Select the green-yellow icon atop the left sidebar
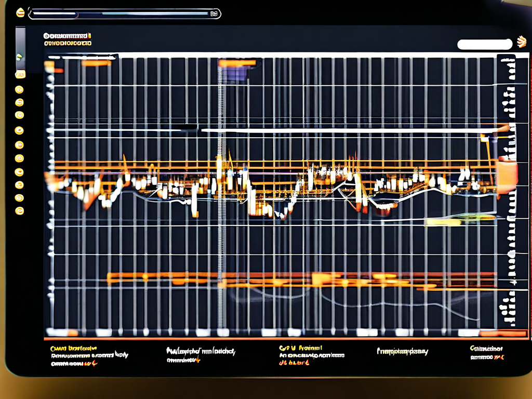Image resolution: width=532 pixels, height=399 pixels. click(x=20, y=57)
